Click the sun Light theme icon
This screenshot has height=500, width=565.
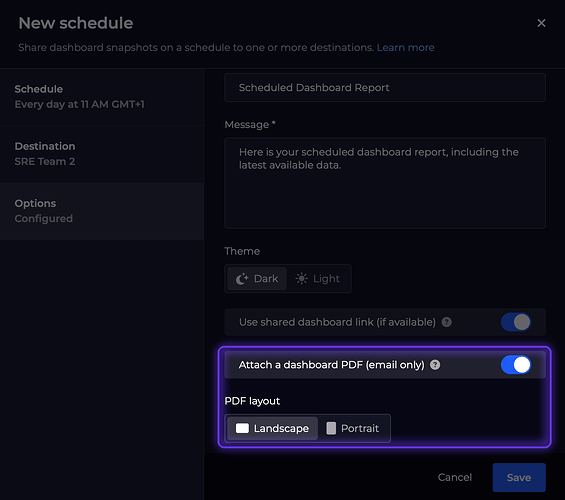click(x=302, y=279)
